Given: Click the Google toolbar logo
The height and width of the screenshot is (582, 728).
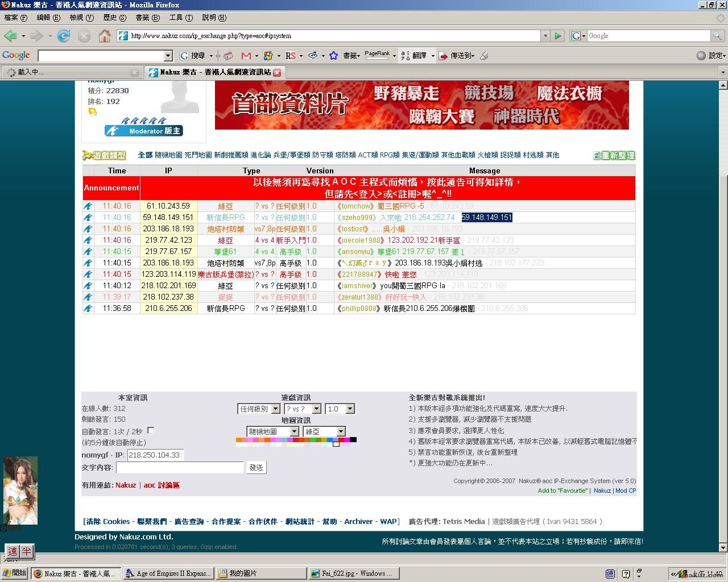Looking at the screenshot, I should (16, 55).
